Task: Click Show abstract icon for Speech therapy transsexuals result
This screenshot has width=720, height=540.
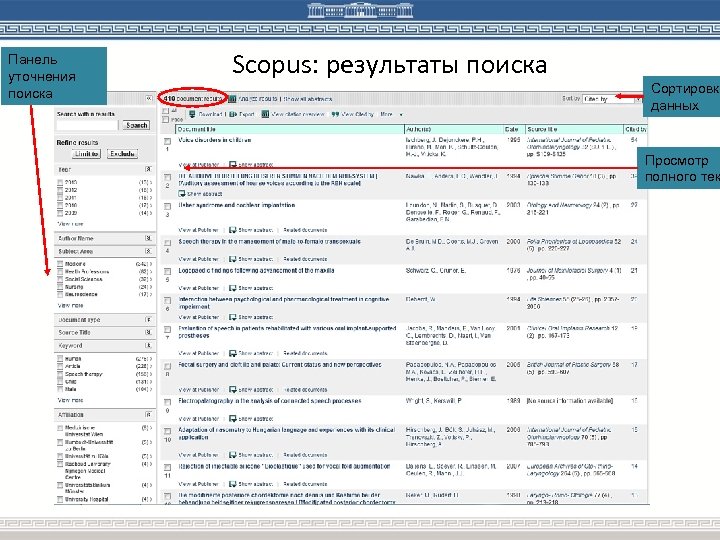Action: (233, 259)
